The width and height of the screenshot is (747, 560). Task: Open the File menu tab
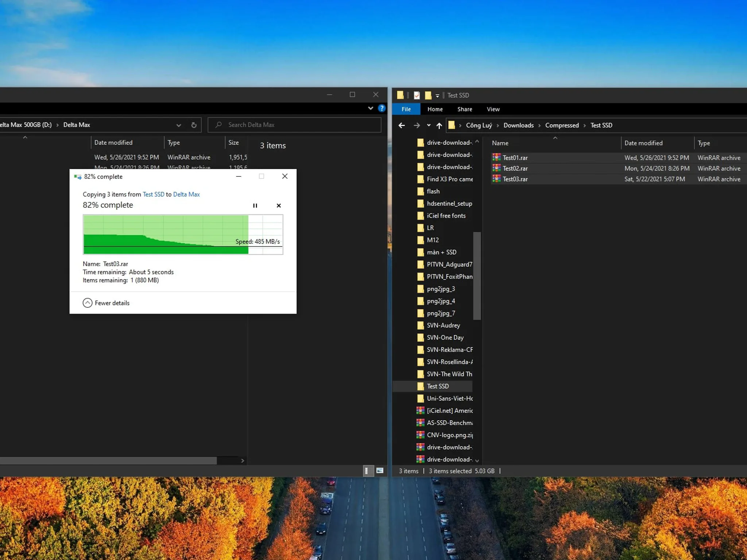tap(406, 109)
